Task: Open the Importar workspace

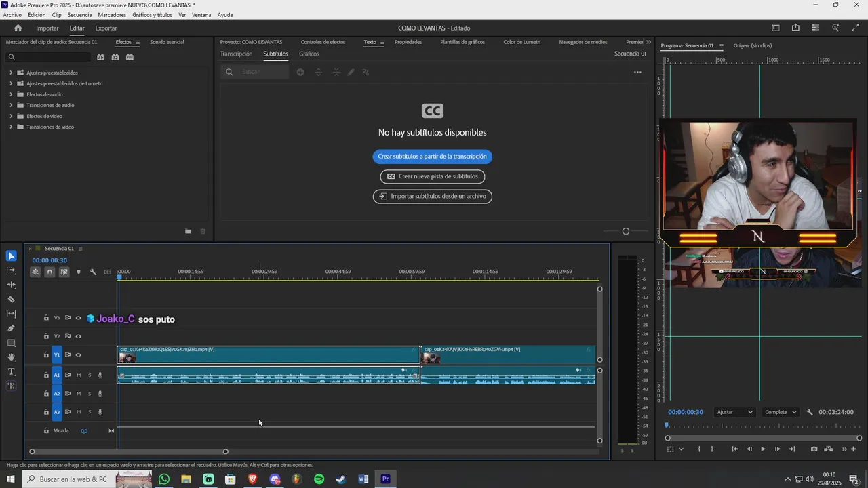Action: click(47, 28)
